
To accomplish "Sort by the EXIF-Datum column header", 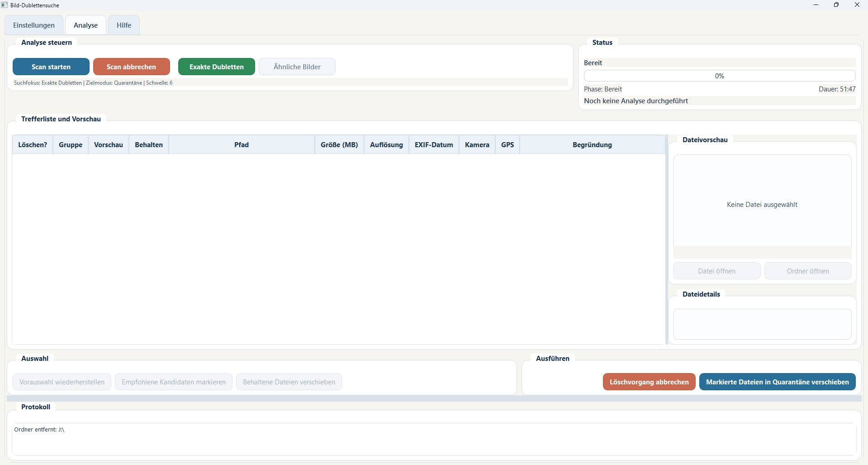I will pos(433,144).
